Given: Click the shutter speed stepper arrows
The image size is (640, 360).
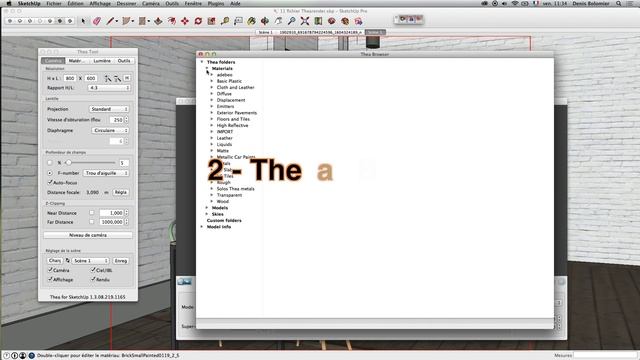Looking at the screenshot, I should 126,120.
